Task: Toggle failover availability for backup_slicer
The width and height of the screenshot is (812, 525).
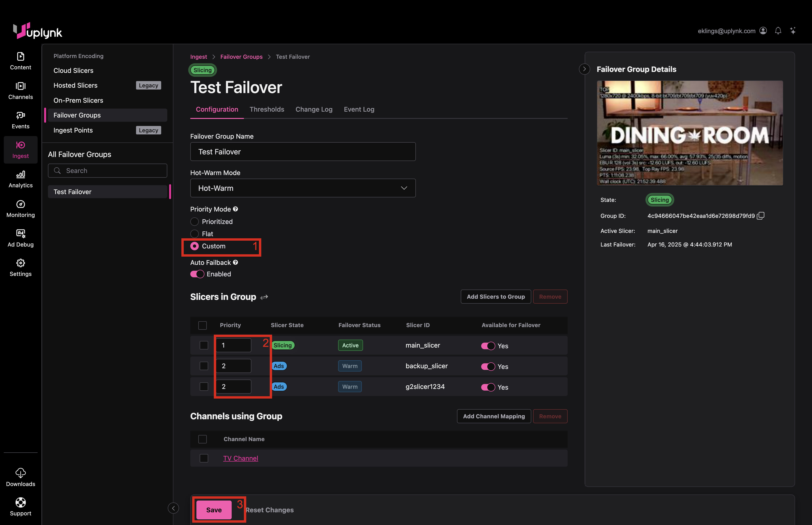Action: click(x=488, y=366)
